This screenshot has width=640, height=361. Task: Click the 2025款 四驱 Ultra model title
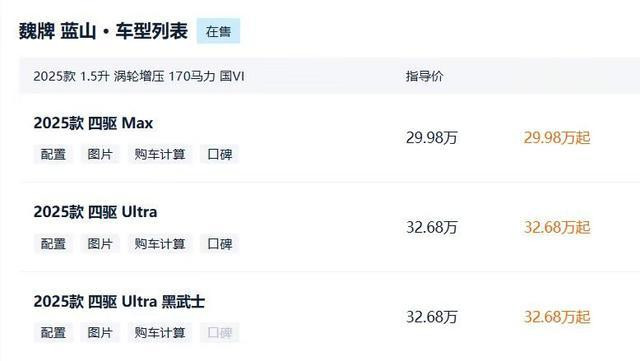[x=95, y=212]
